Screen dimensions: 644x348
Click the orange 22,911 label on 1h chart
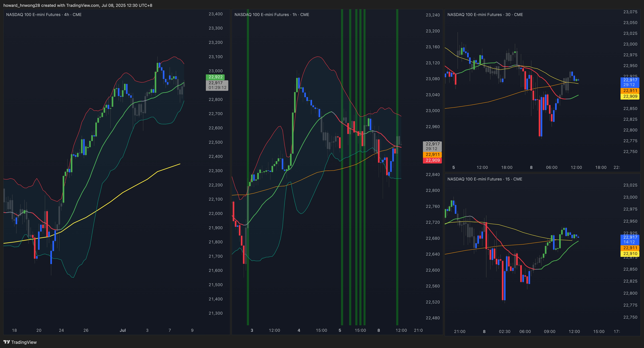pos(432,155)
